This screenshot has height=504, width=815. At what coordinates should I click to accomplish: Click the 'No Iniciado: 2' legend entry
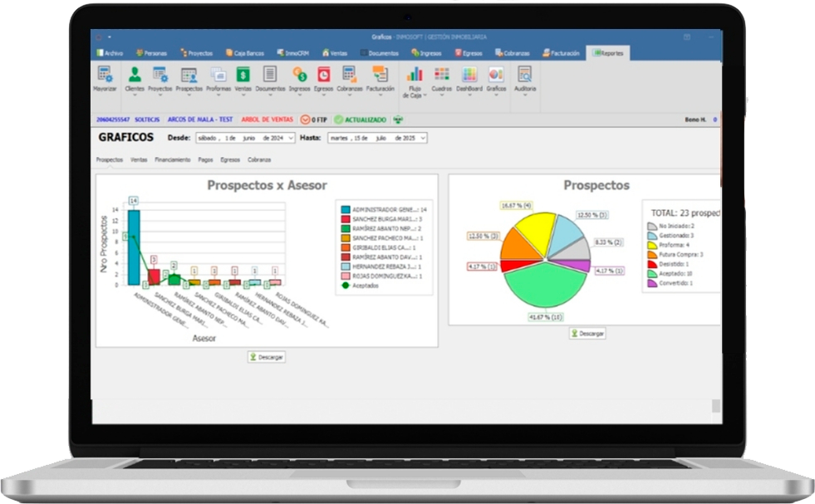671,226
